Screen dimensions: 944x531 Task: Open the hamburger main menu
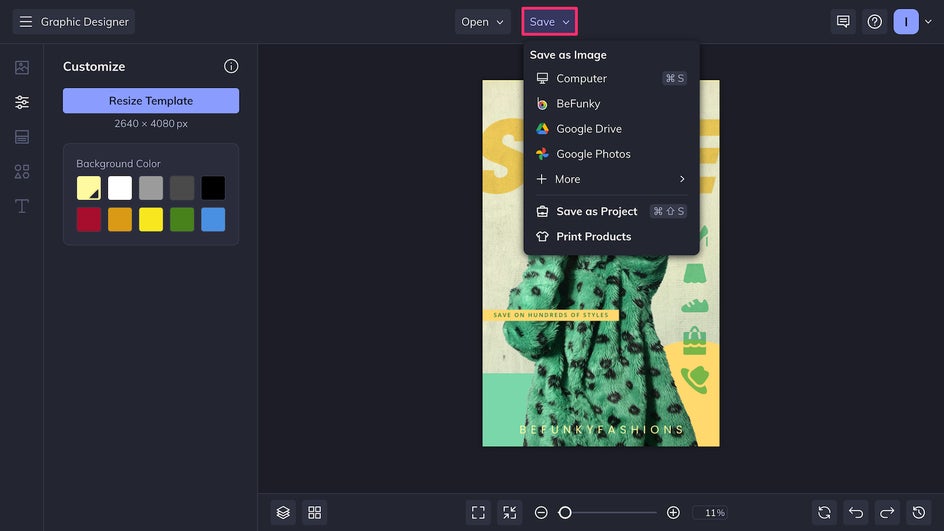pyautogui.click(x=25, y=22)
